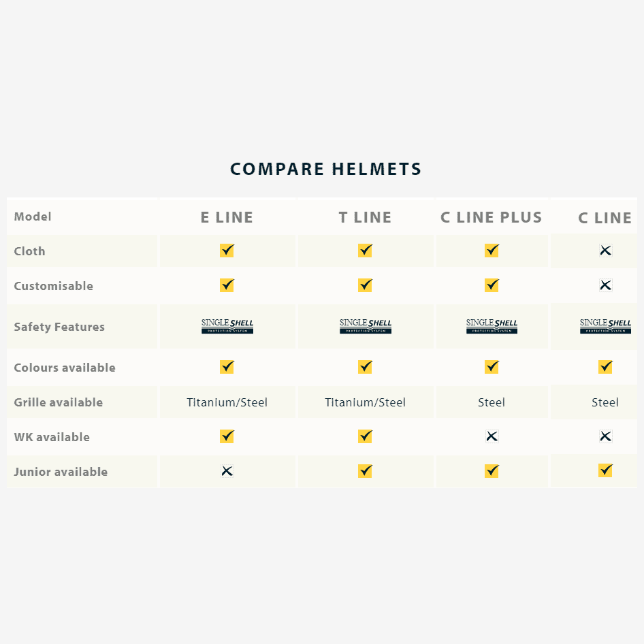
Task: Select the E LINE column header
Action: click(x=227, y=218)
